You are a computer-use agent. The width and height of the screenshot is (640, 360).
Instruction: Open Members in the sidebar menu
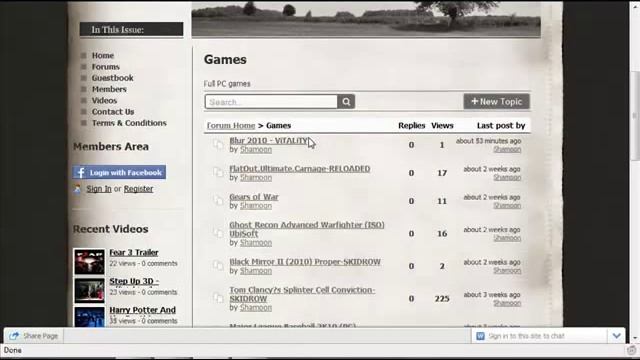pyautogui.click(x=109, y=89)
